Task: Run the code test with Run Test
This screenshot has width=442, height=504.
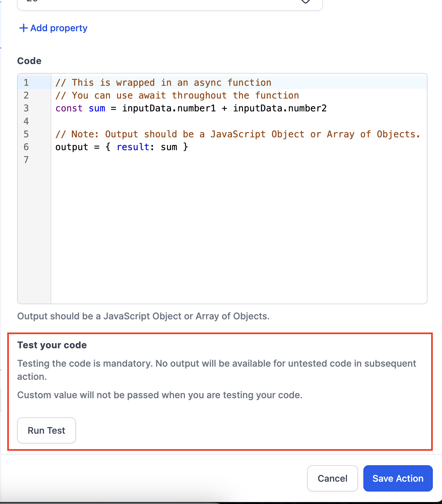Action: (46, 430)
